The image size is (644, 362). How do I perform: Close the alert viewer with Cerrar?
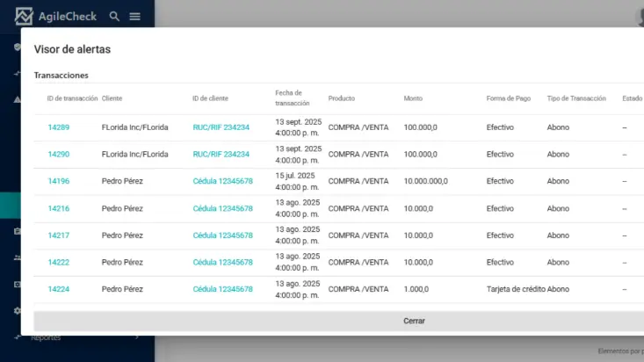414,321
